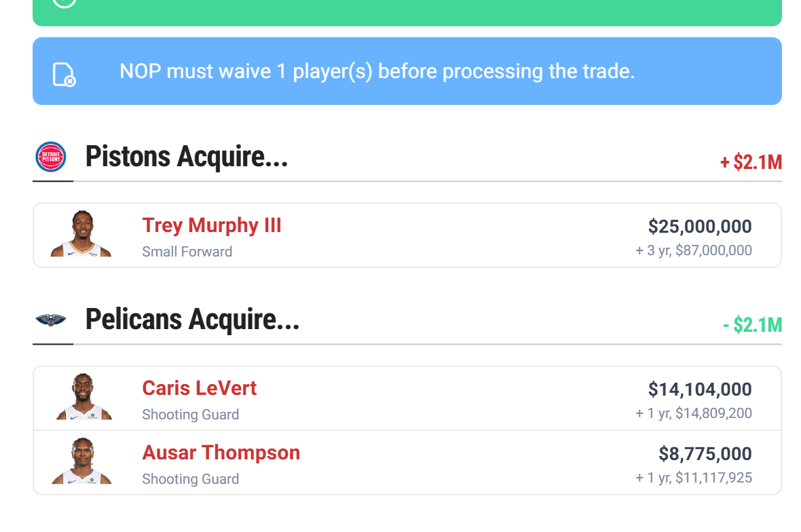Click the Detroit Pistons team logo

pyautogui.click(x=51, y=157)
